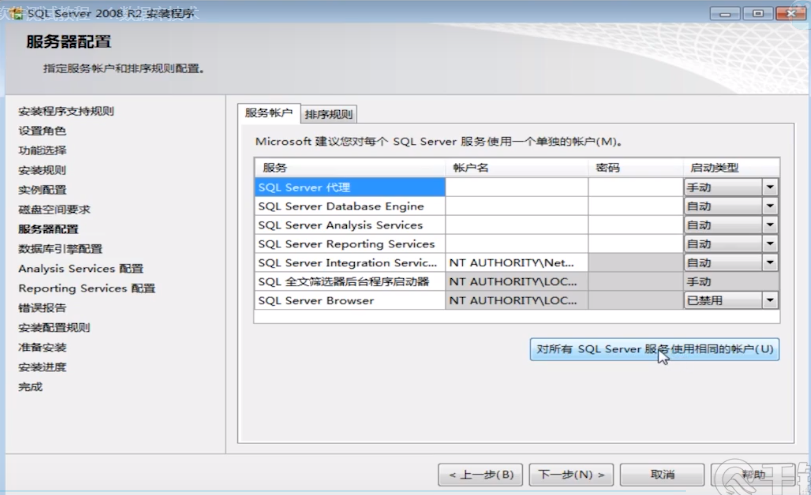This screenshot has height=495, width=811.
Task: Click 磁盘空间要求 step in sidebar
Action: 54,209
